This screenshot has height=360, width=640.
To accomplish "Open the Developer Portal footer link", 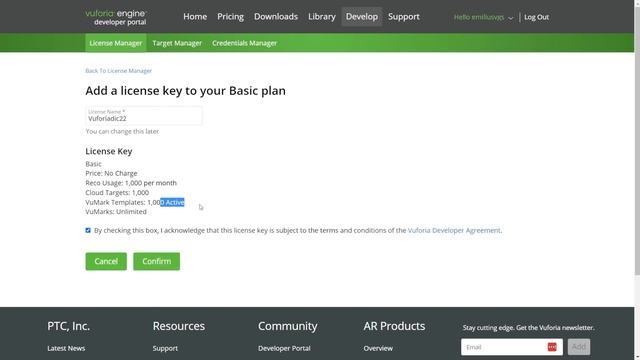I will [x=284, y=348].
